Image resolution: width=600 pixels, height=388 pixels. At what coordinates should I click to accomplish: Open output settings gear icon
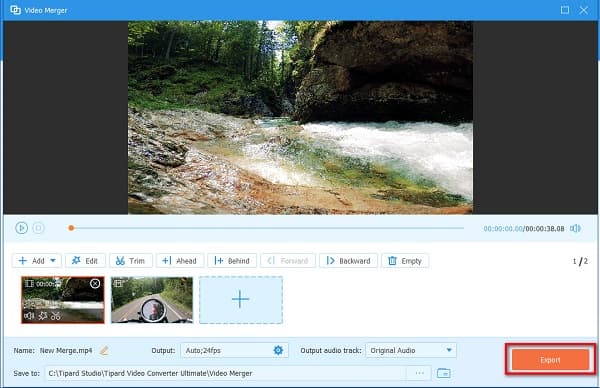click(x=278, y=350)
